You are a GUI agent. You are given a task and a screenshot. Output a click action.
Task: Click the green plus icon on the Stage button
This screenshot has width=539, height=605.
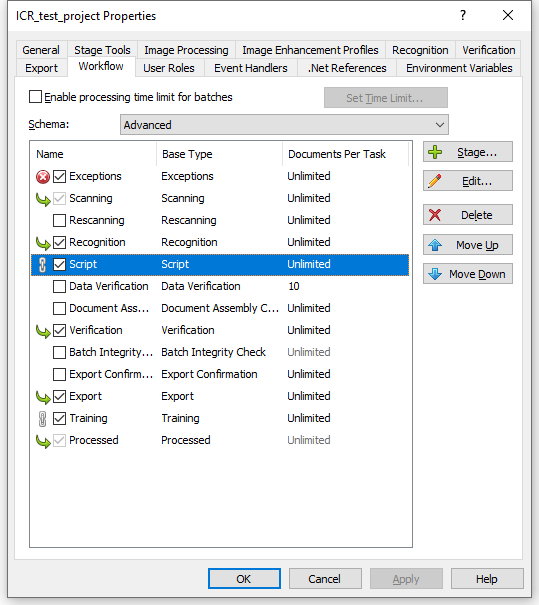pyautogui.click(x=435, y=152)
